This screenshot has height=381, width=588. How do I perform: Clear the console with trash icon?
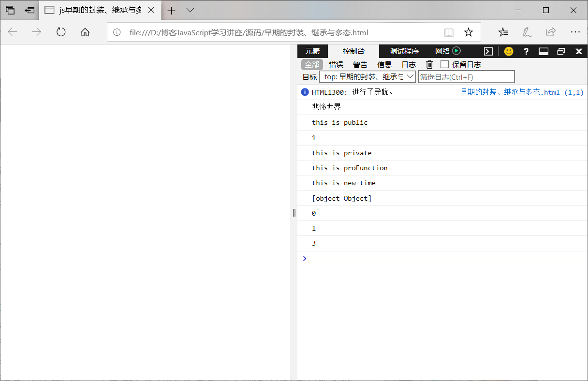pos(429,64)
